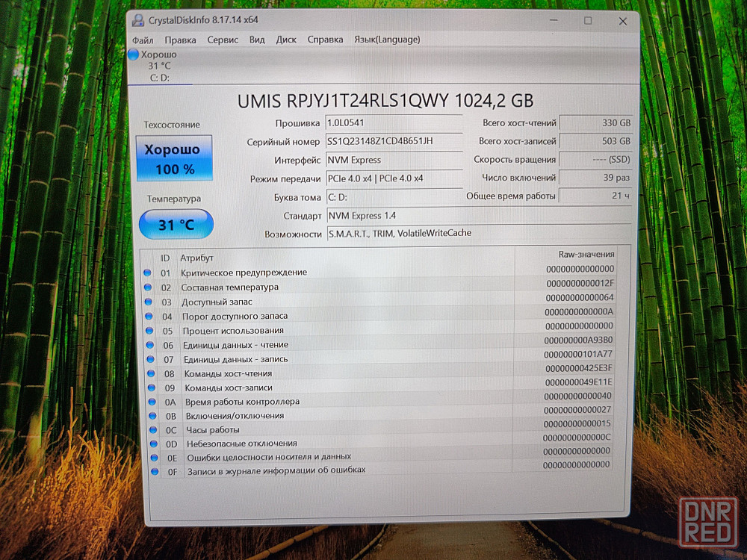
Task: Click status dot for Процент использования row
Action: tap(149, 331)
